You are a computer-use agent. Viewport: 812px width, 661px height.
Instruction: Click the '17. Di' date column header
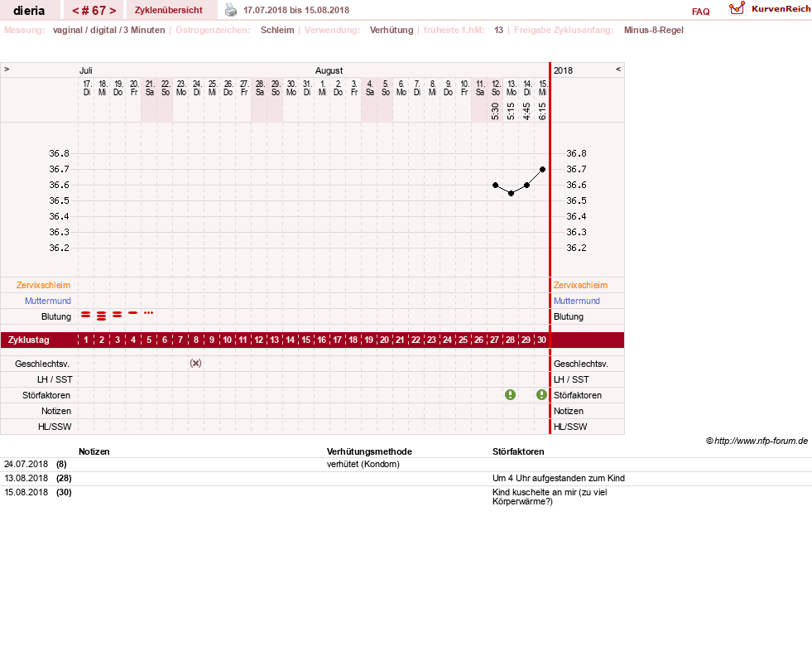87,88
